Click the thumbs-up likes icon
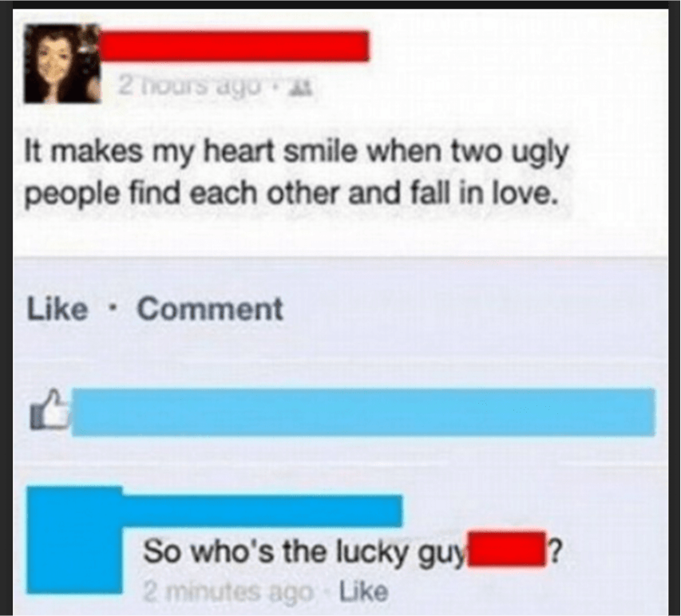 click(49, 409)
